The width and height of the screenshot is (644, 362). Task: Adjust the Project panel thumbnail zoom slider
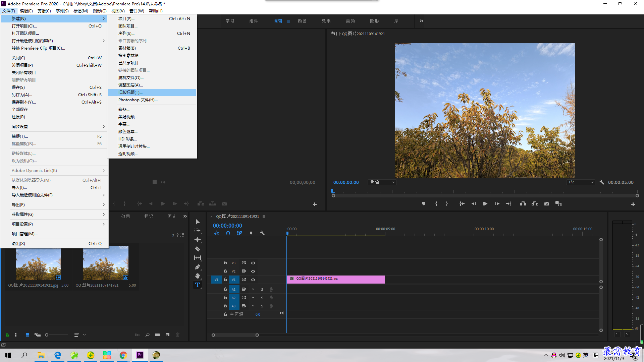[x=56, y=335]
